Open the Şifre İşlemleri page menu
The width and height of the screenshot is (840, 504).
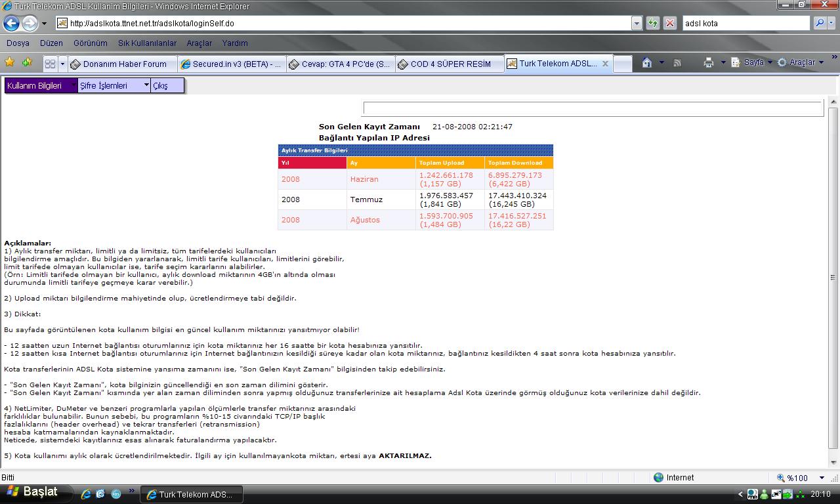click(114, 85)
